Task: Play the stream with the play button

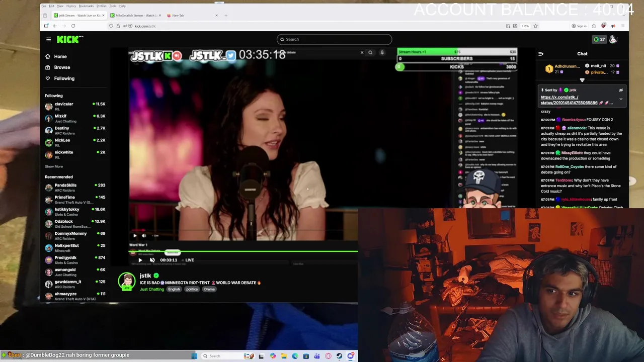Action: [140, 260]
